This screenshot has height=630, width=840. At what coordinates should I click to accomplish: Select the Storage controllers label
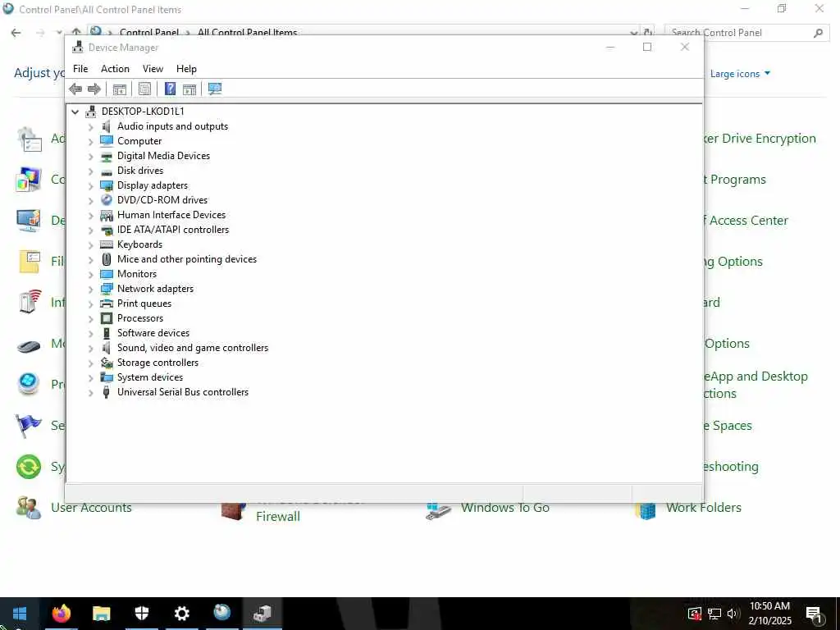coord(158,363)
